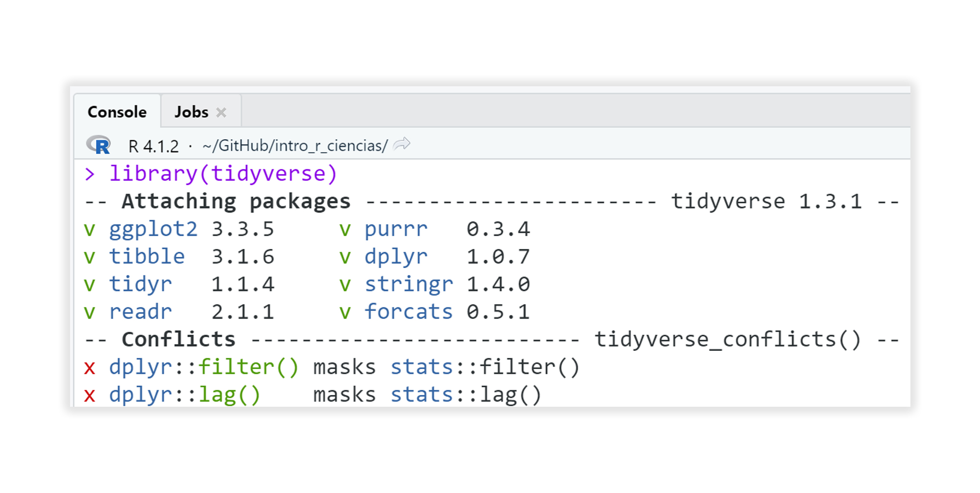The width and height of the screenshot is (980, 493).
Task: Click green checkmark beside dplyr package
Action: click(x=346, y=256)
